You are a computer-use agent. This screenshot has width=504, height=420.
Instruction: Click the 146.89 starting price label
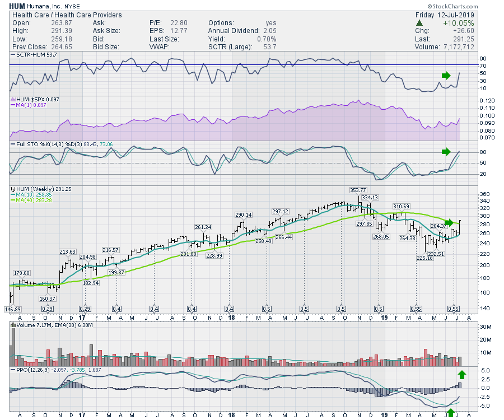click(13, 310)
